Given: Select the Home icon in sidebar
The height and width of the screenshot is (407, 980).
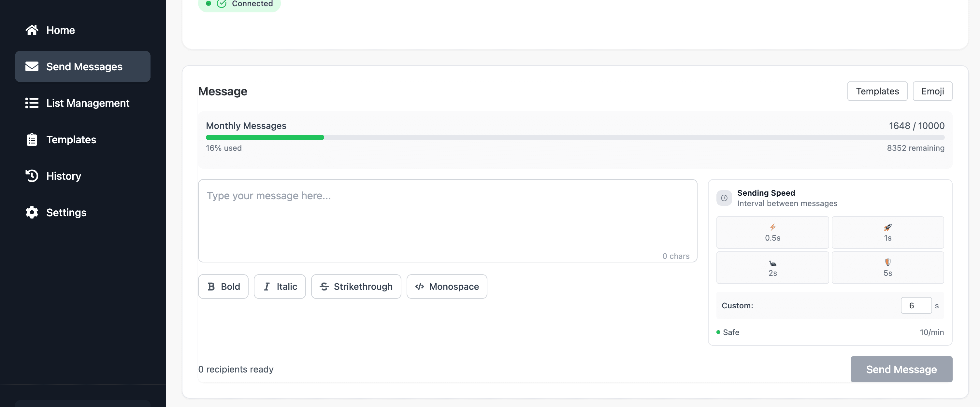Looking at the screenshot, I should [x=32, y=30].
